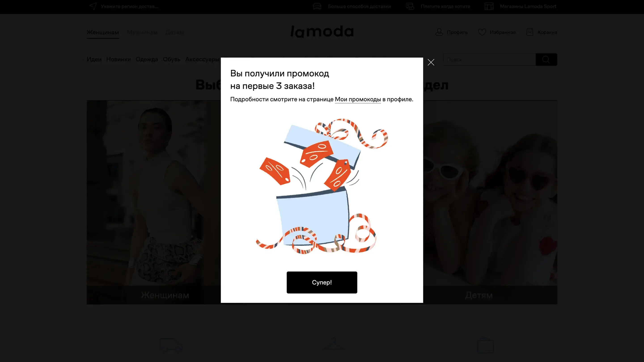Open the Корзина shopping bag icon
Screen dimensions: 644x362
pyautogui.click(x=530, y=32)
